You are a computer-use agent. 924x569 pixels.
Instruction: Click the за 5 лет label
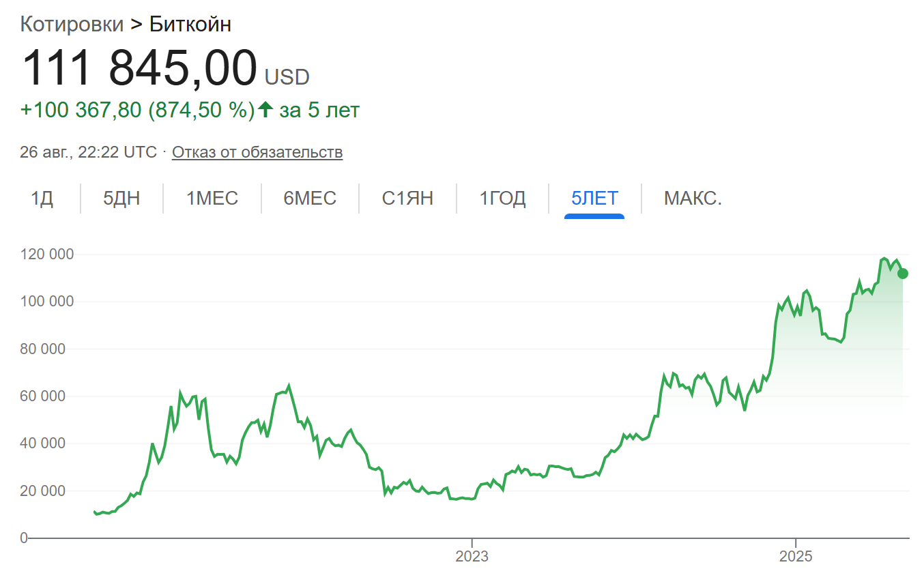click(x=319, y=110)
